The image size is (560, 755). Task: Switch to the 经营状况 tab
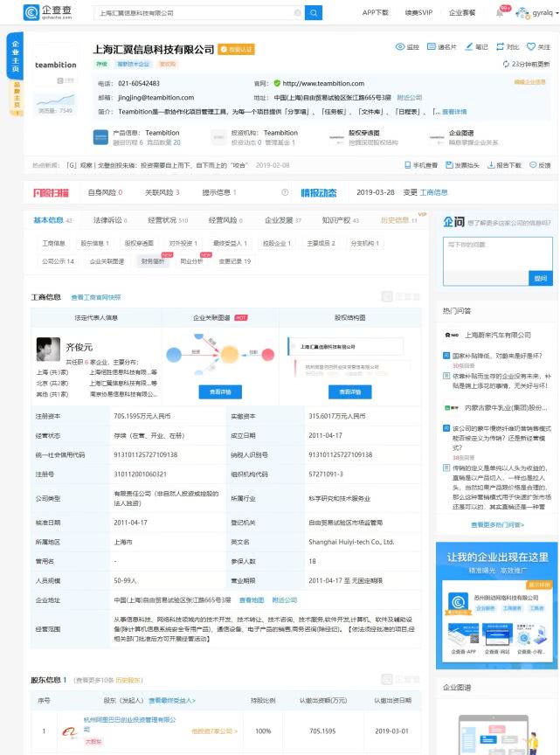coord(168,220)
